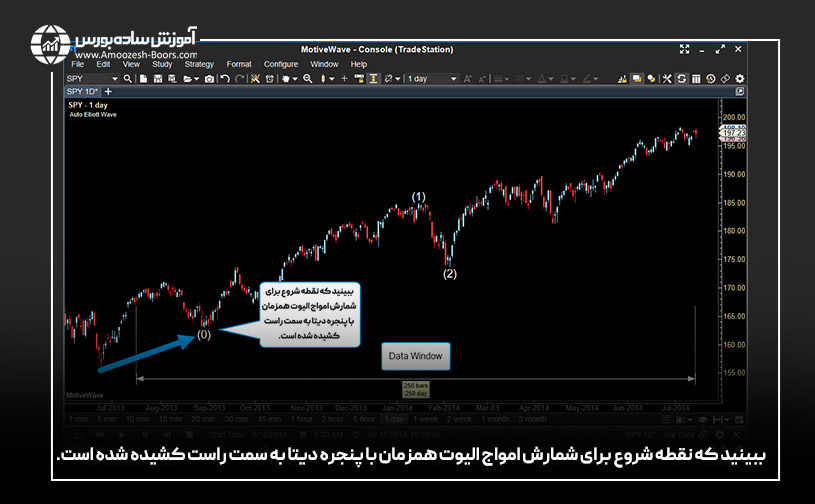Click the tag ticket icon
The width and height of the screenshot is (815, 504).
coord(725,78)
